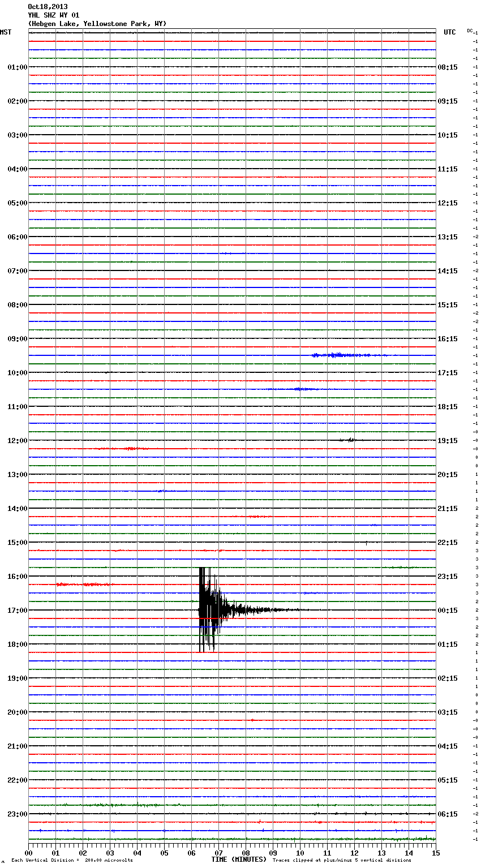Click the vertical division microvolts scale note
This screenshot has height=868, width=481.
(72, 861)
